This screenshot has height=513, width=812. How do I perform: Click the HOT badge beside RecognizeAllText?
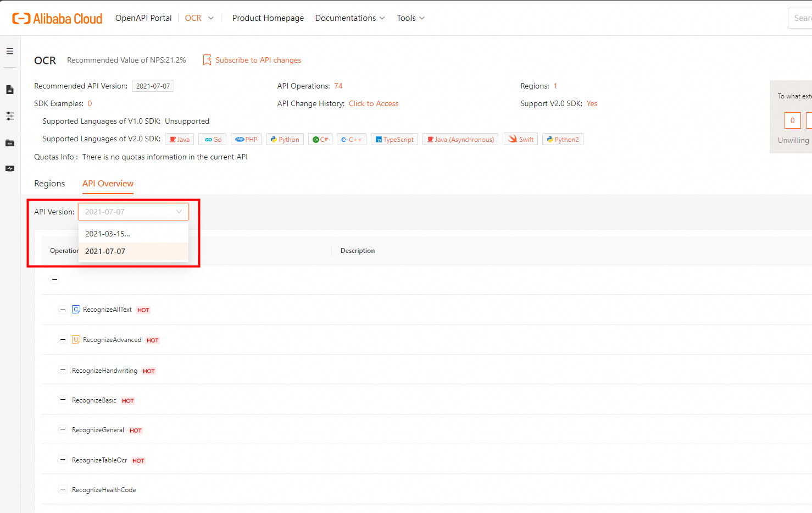coord(143,310)
